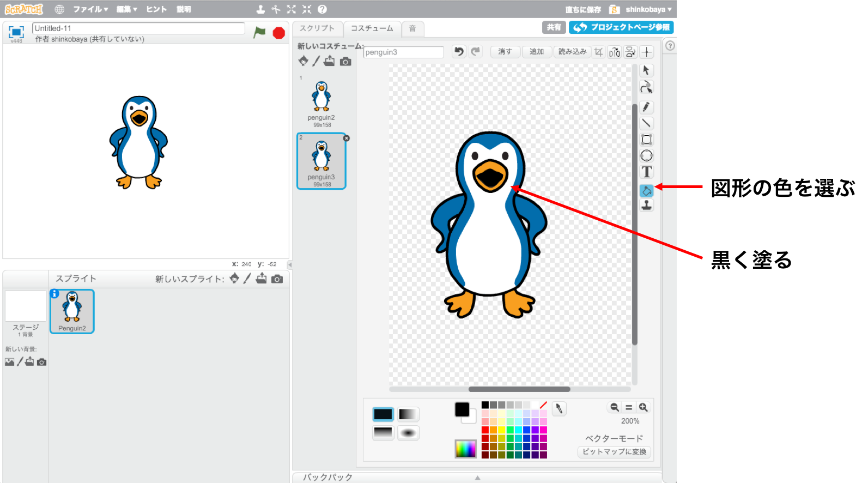This screenshot has width=868, height=483.
Task: Enter full-screen stage presentation mode
Action: [16, 32]
